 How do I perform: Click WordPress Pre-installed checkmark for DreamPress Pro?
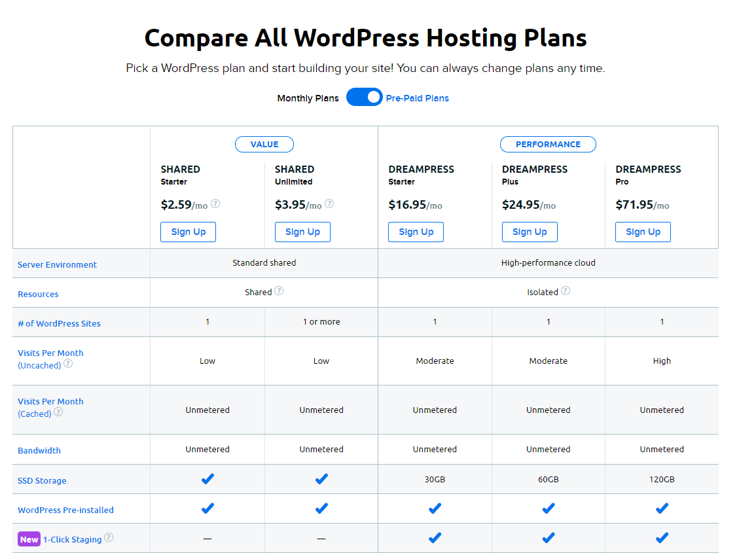click(x=662, y=508)
